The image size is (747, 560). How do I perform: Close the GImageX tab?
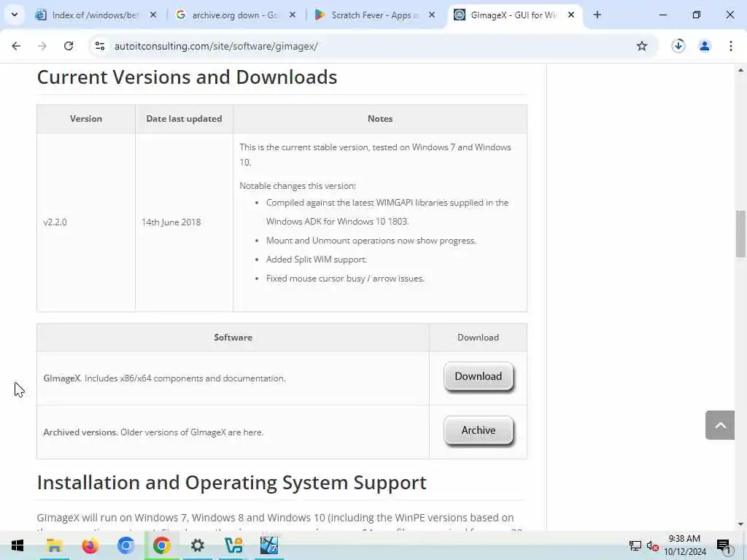point(571,15)
